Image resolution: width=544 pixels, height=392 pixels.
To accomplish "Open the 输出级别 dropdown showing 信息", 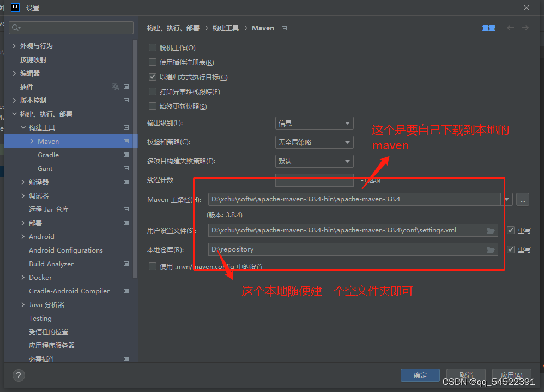I will coord(315,123).
